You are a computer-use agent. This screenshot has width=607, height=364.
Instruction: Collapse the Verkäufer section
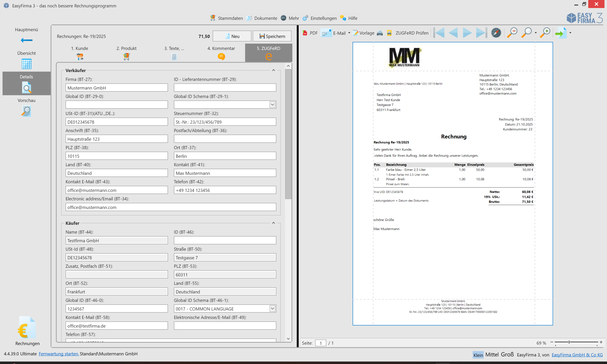click(x=273, y=70)
